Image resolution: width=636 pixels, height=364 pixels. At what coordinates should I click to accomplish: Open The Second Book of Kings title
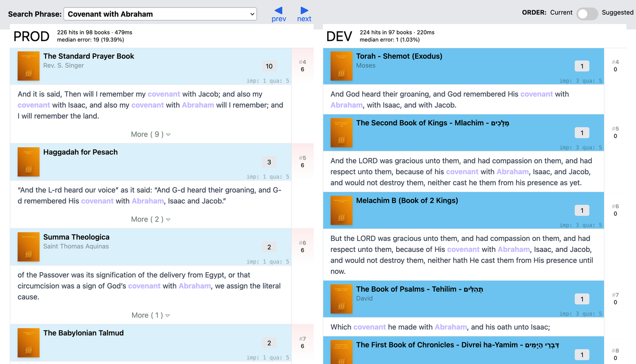pos(433,123)
